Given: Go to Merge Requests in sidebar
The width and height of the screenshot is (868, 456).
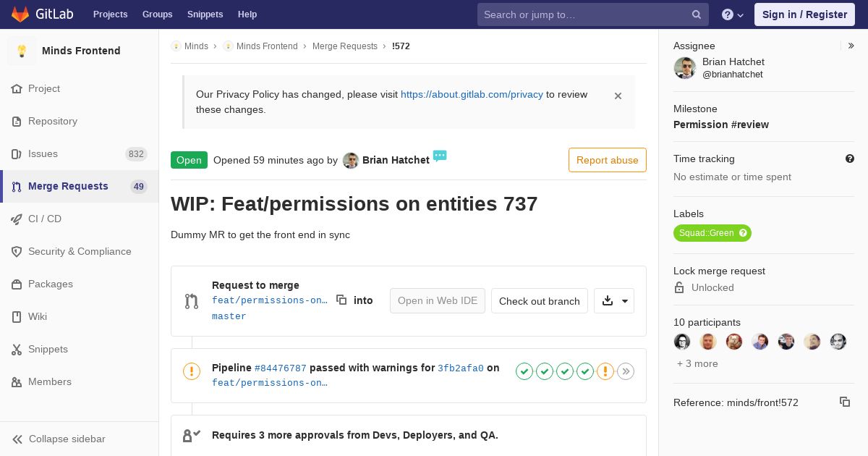Looking at the screenshot, I should 68,186.
